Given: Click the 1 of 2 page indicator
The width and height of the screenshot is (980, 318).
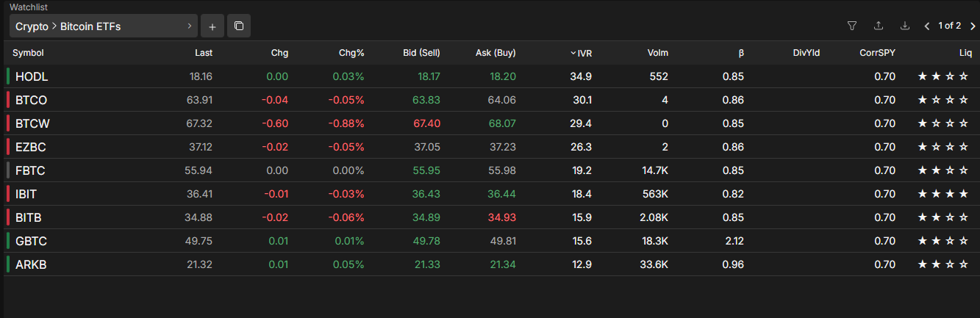Looking at the screenshot, I should coord(950,26).
